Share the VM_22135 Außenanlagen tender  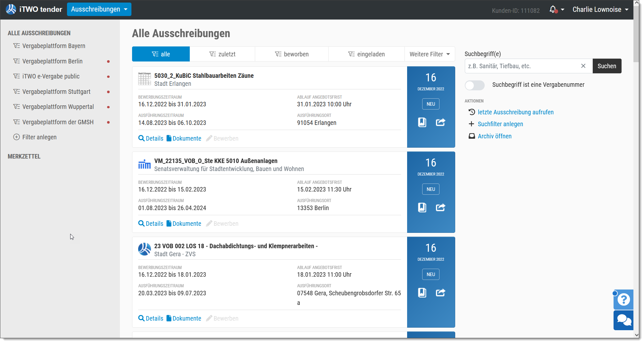[440, 208]
